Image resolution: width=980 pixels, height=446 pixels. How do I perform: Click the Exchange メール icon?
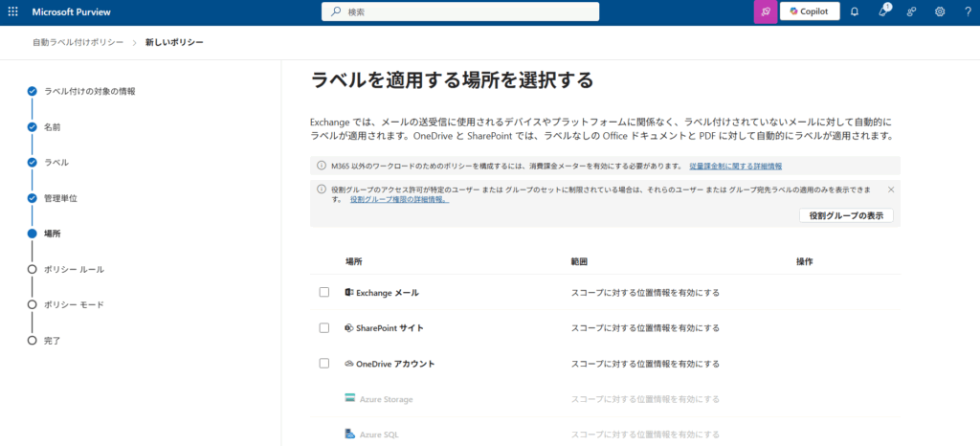coord(349,292)
